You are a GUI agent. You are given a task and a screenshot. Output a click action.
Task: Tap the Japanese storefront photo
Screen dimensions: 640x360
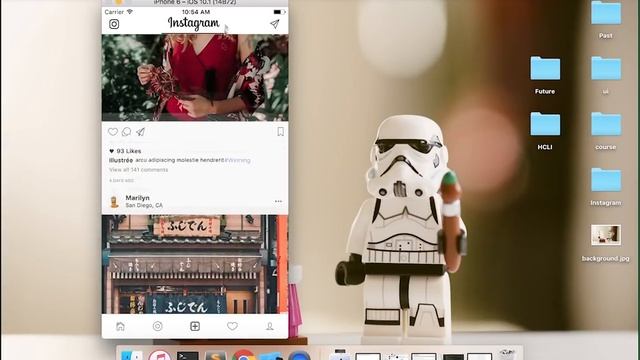195,264
